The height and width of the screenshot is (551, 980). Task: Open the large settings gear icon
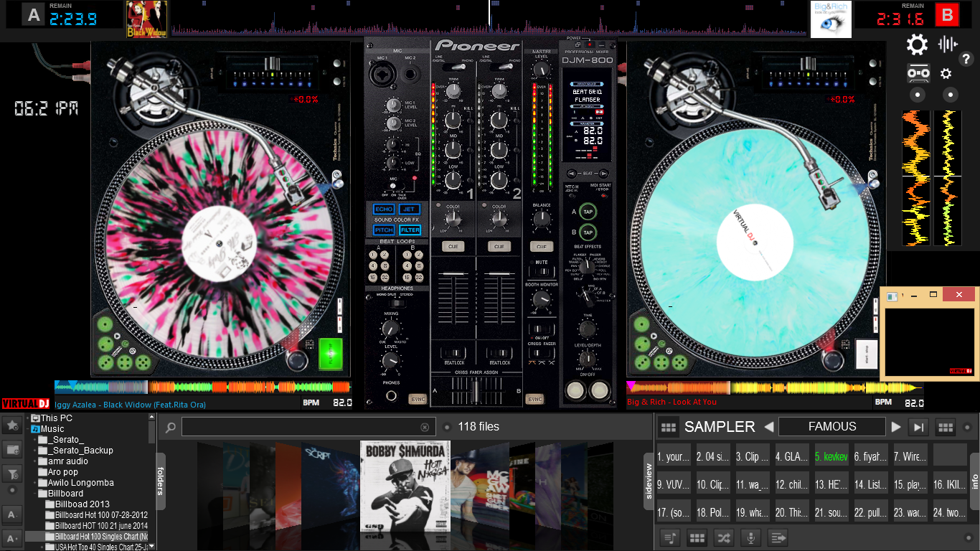(917, 44)
